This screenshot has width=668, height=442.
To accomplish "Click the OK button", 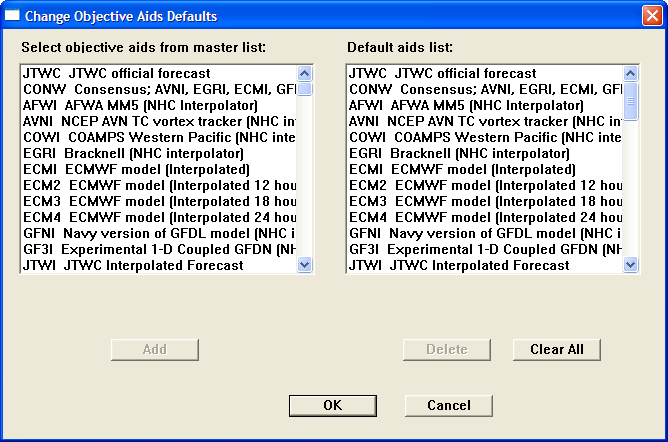I will (x=333, y=405).
